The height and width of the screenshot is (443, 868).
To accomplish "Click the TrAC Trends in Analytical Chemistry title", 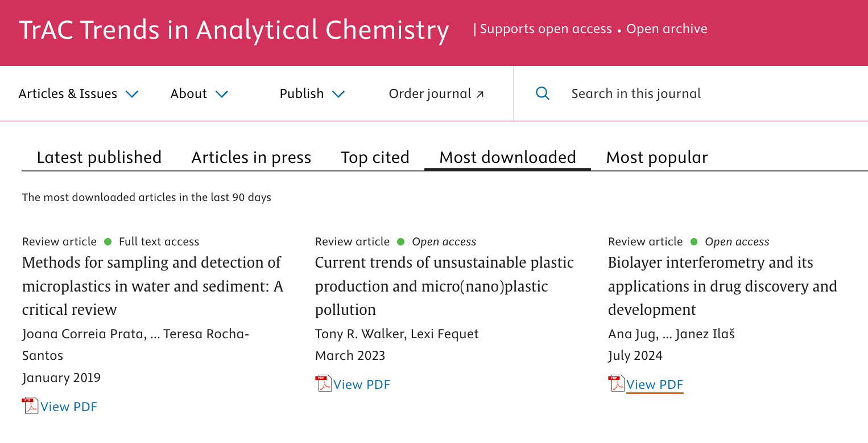I will 234,30.
